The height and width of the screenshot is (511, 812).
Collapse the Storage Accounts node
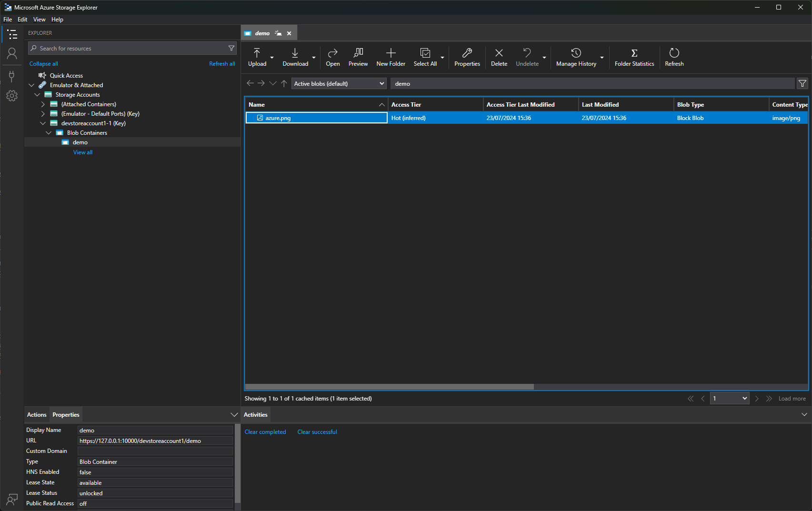click(37, 95)
